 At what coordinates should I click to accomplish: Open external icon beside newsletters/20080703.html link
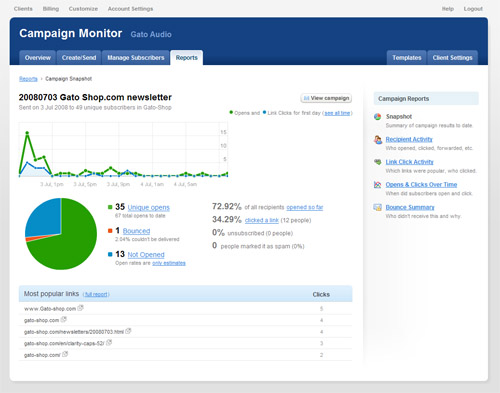point(128,331)
